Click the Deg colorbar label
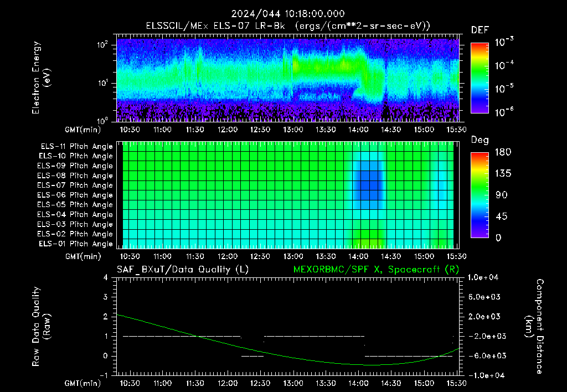The image size is (567, 392). click(480, 140)
